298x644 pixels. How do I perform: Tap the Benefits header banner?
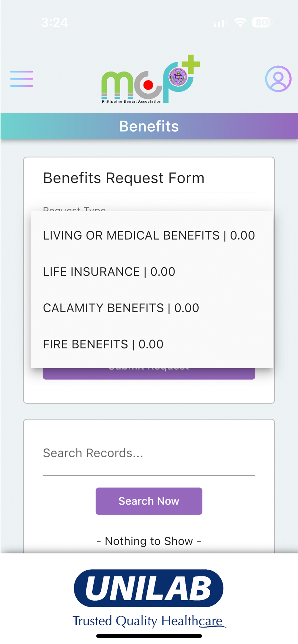tap(149, 126)
